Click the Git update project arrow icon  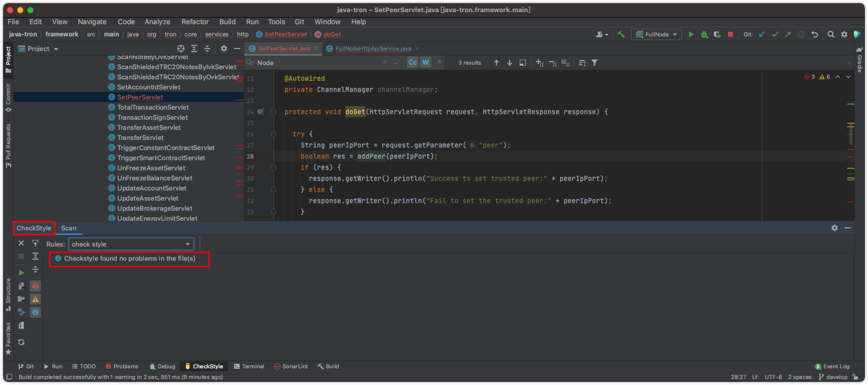tap(762, 34)
